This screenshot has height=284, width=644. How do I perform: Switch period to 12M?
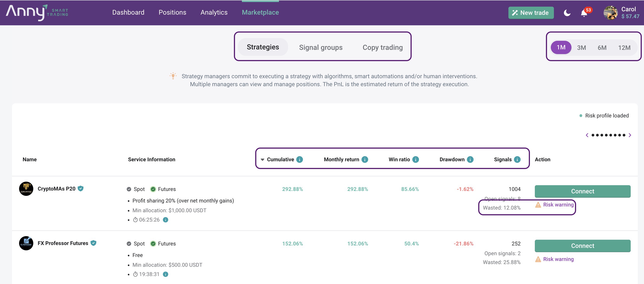(624, 48)
